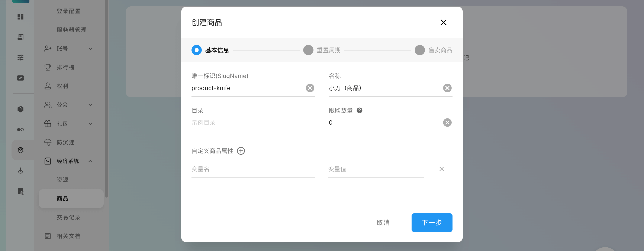Click the help question mark beside 限购数量
Image resolution: width=644 pixels, height=251 pixels.
click(x=359, y=110)
